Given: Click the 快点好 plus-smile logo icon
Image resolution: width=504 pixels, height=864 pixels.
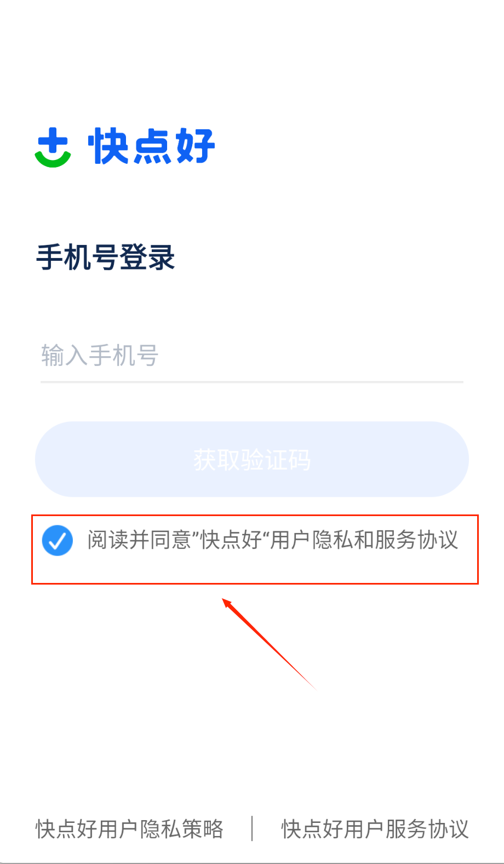Looking at the screenshot, I should pos(53,147).
